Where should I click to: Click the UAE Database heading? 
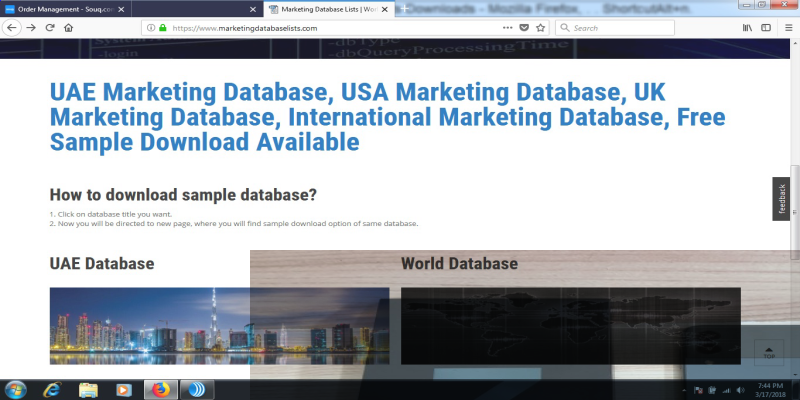102,263
